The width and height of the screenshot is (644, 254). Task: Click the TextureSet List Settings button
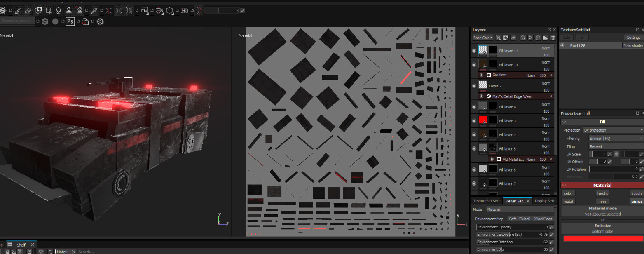pyautogui.click(x=633, y=37)
